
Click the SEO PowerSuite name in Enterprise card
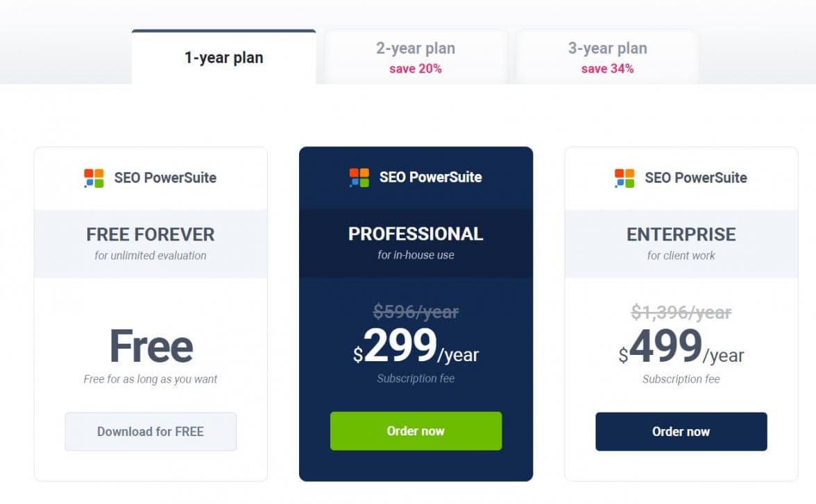695,178
